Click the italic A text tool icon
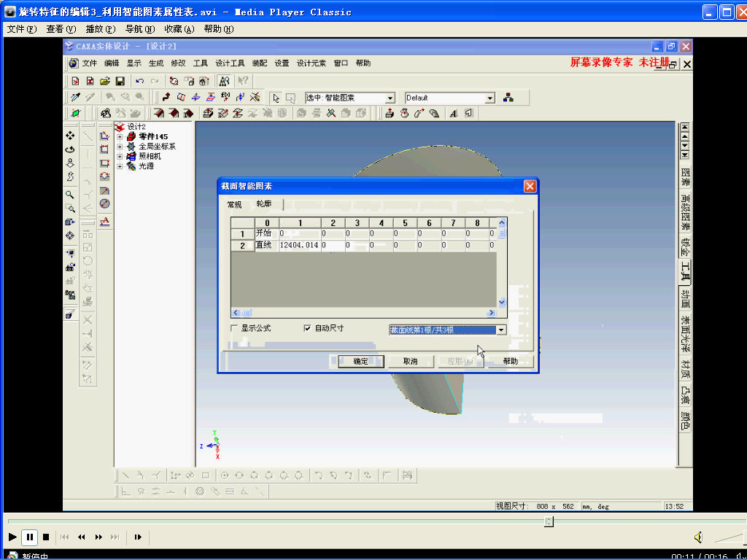The image size is (747, 560). pos(454,113)
